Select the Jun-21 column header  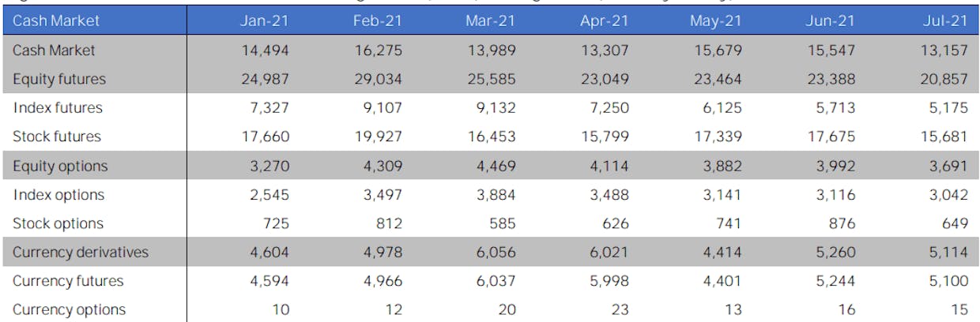[830, 21]
